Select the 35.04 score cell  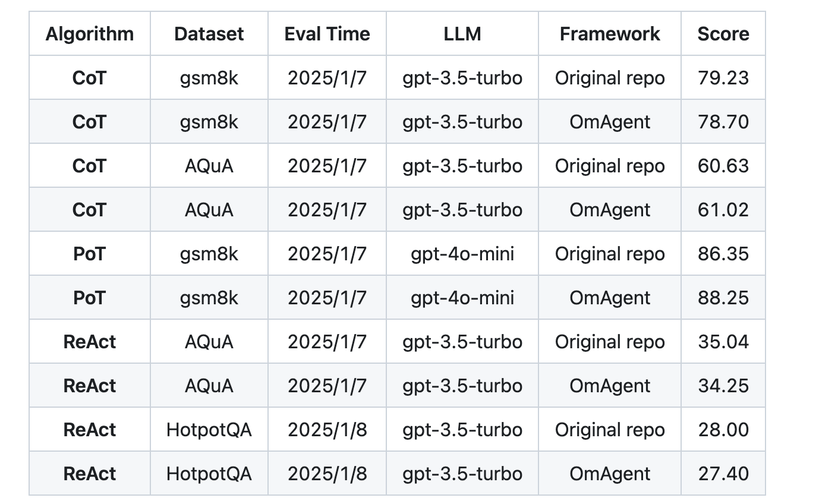point(723,342)
